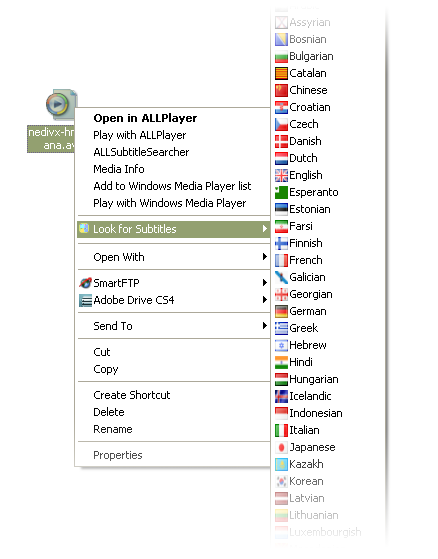438x559 pixels.
Task: Click the Look for Subtitles globe icon
Action: (84, 229)
